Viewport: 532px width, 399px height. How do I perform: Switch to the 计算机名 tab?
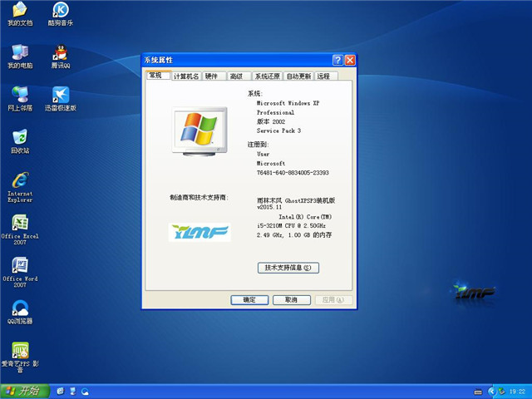pos(186,76)
